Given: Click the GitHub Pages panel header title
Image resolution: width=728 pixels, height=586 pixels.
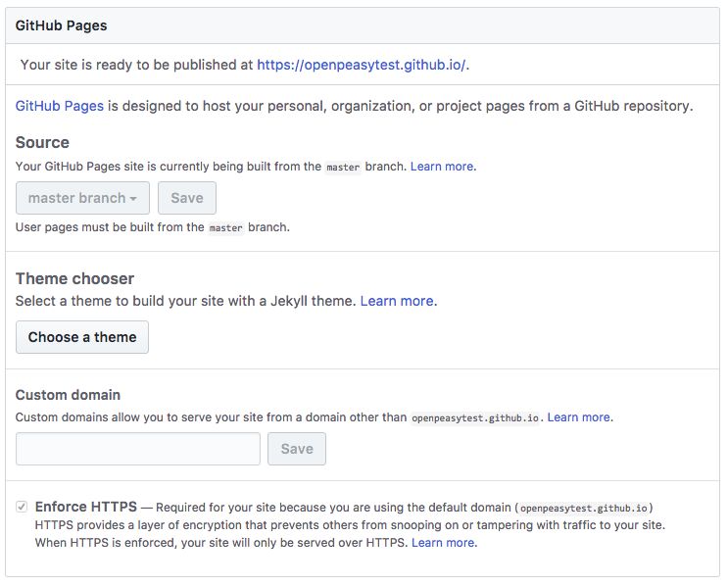Looking at the screenshot, I should click(62, 25).
